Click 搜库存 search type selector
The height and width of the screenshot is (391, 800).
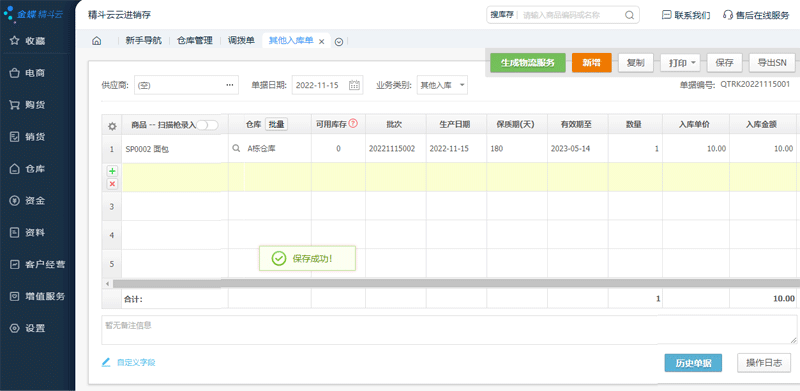coord(502,15)
